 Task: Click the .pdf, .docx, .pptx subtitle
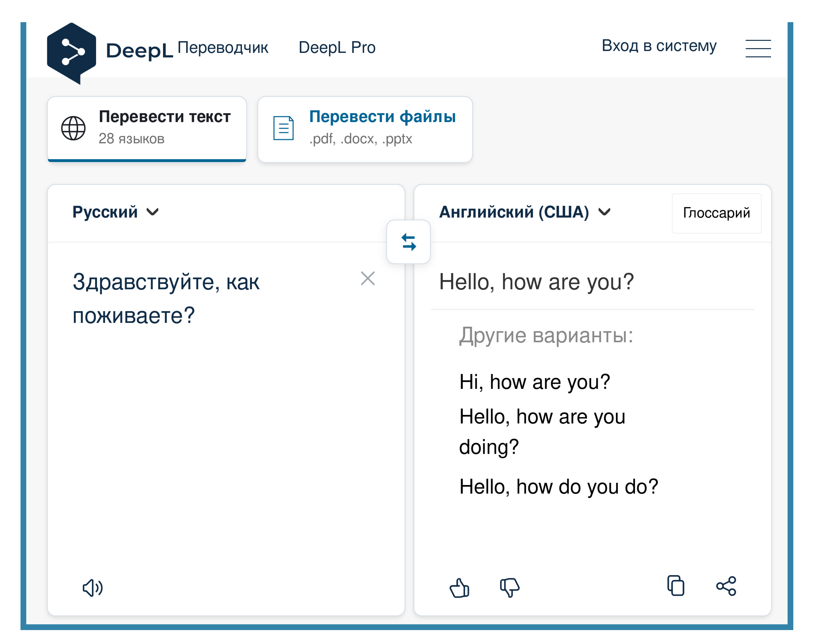[x=361, y=139]
